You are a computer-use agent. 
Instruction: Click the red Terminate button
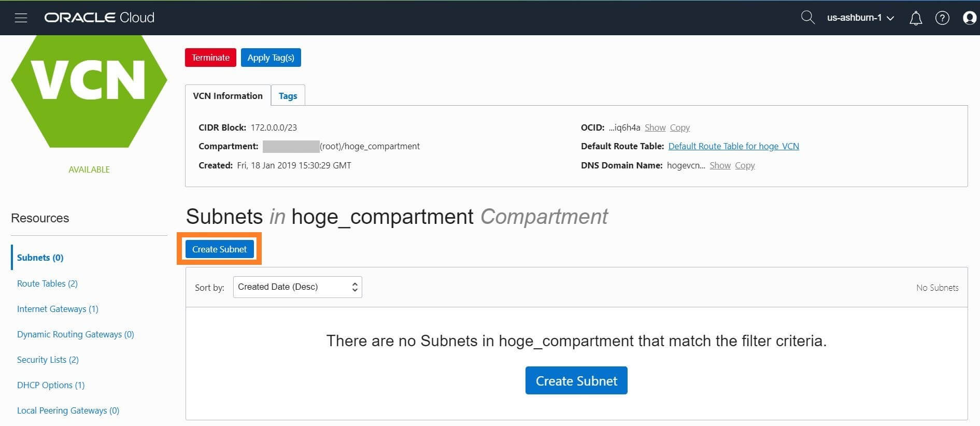tap(210, 58)
